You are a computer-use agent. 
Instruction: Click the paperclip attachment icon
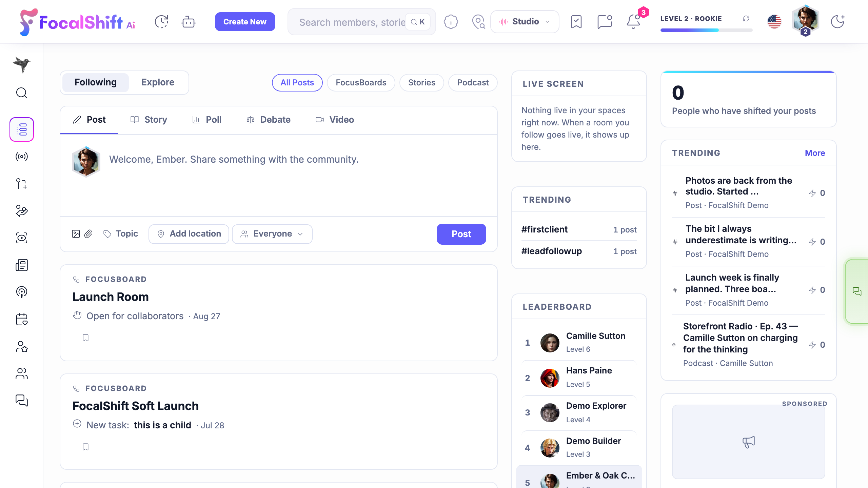pos(88,234)
